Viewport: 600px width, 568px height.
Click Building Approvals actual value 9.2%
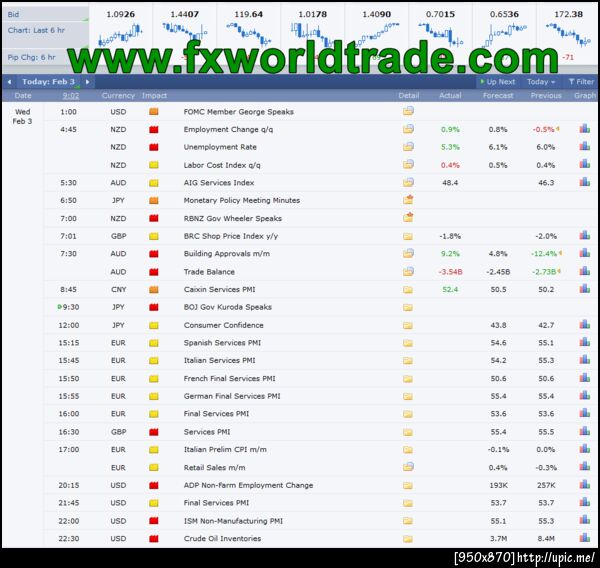450,253
